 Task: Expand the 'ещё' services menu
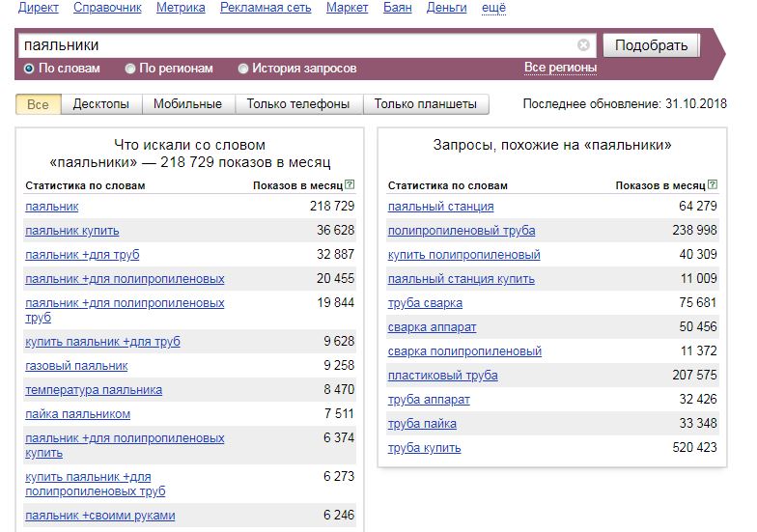[x=494, y=8]
